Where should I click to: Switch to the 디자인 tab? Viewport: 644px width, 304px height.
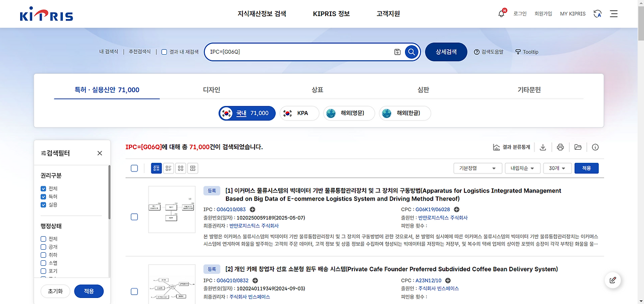(x=210, y=89)
